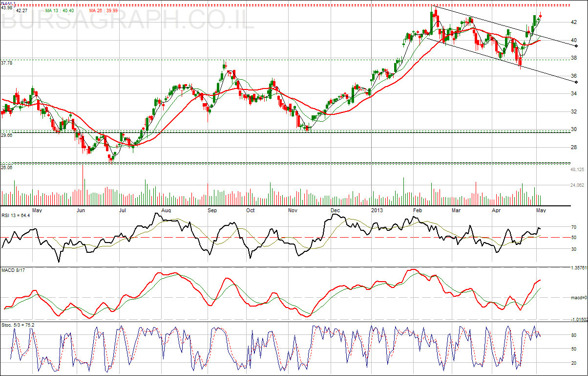Viewport: 588px width, 376px height.
Task: Click the Jul month label
Action: click(122, 210)
